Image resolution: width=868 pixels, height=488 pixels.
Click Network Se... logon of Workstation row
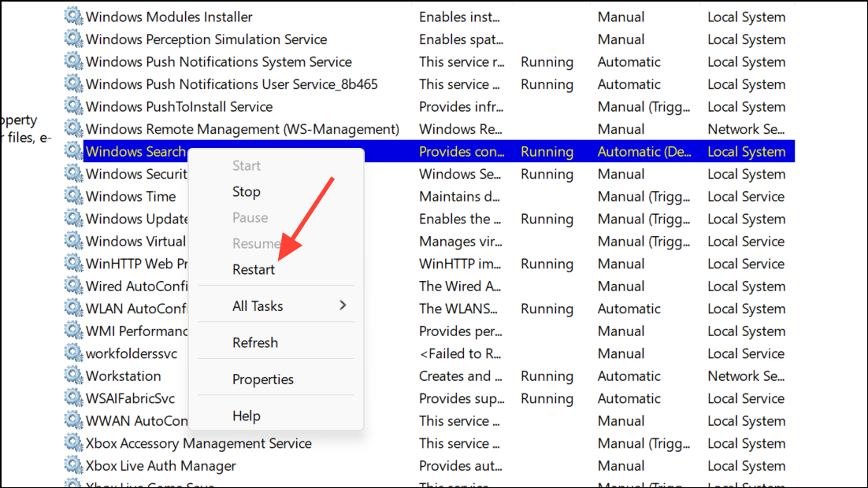(x=746, y=376)
